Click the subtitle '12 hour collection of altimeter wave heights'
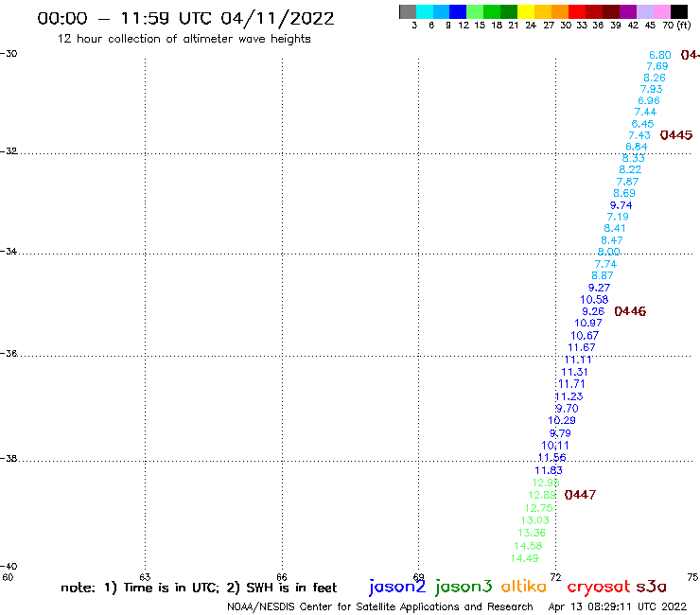Viewport: 700px width, 615px height. 184,39
